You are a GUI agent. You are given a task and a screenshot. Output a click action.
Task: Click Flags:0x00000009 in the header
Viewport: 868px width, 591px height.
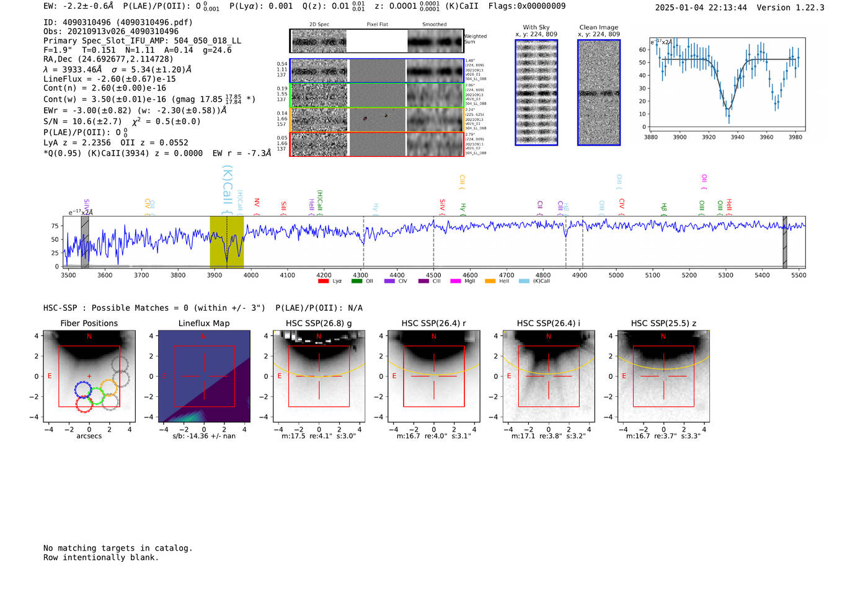pos(527,6)
